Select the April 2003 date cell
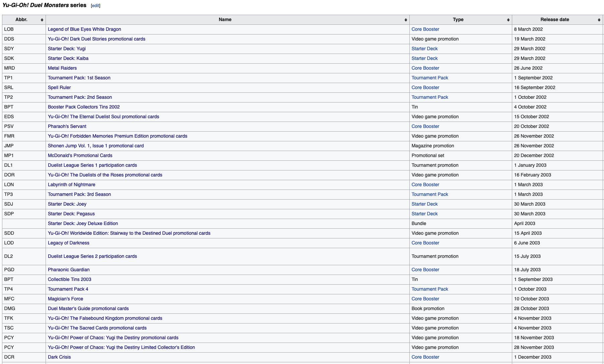604x364 pixels. [x=557, y=224]
